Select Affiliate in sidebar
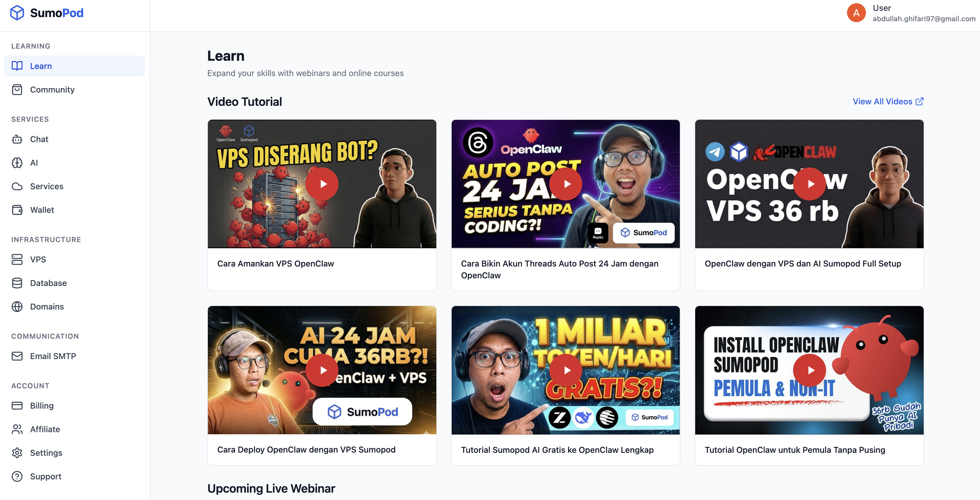 click(x=45, y=429)
